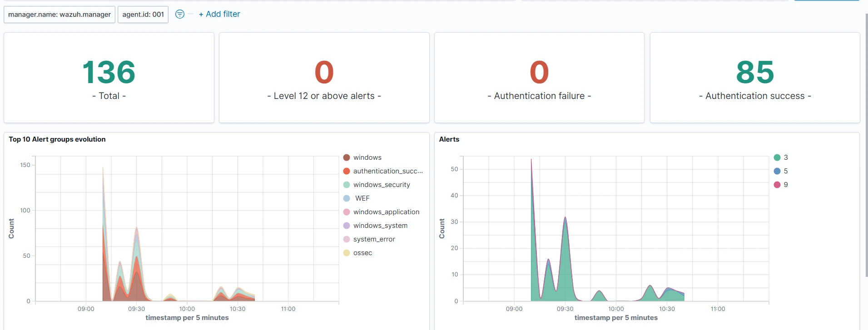This screenshot has height=330, width=868.
Task: Click the system_error legend color dot
Action: 347,239
